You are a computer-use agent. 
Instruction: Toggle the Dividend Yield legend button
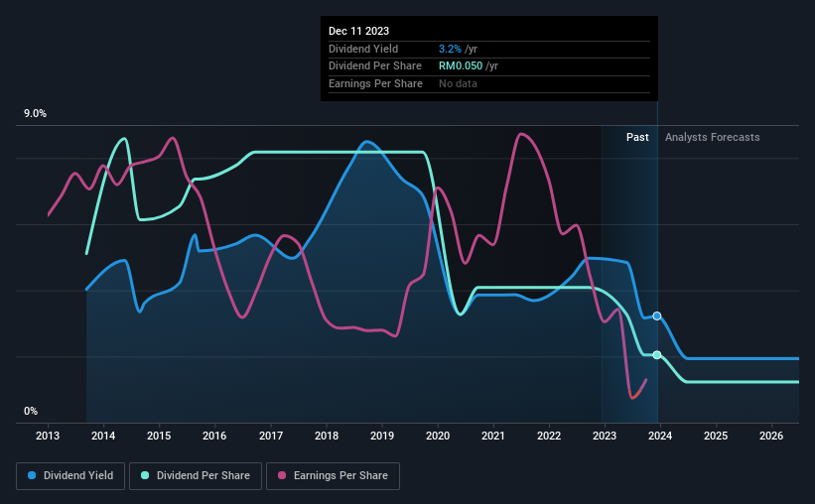click(x=70, y=476)
